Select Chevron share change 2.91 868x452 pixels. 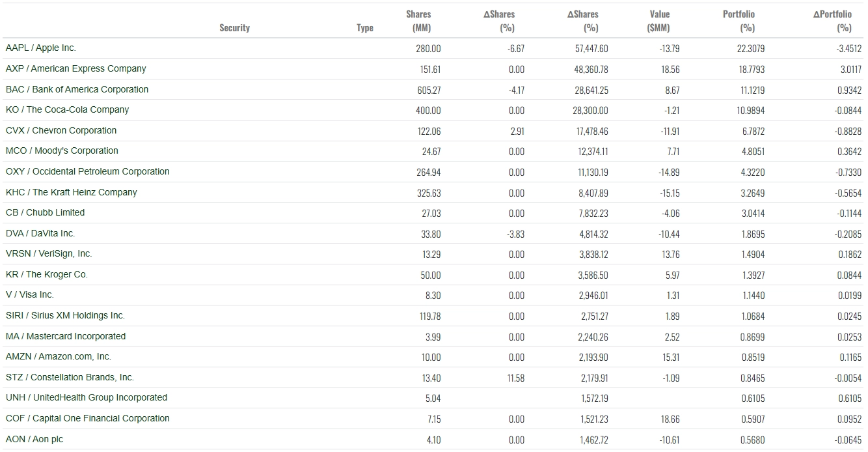[517, 132]
